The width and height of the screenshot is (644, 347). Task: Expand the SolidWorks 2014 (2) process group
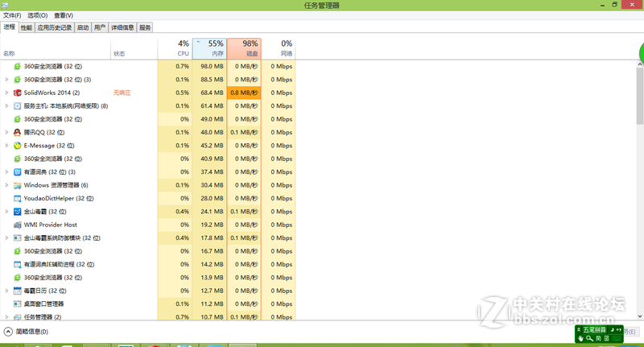pos(6,93)
